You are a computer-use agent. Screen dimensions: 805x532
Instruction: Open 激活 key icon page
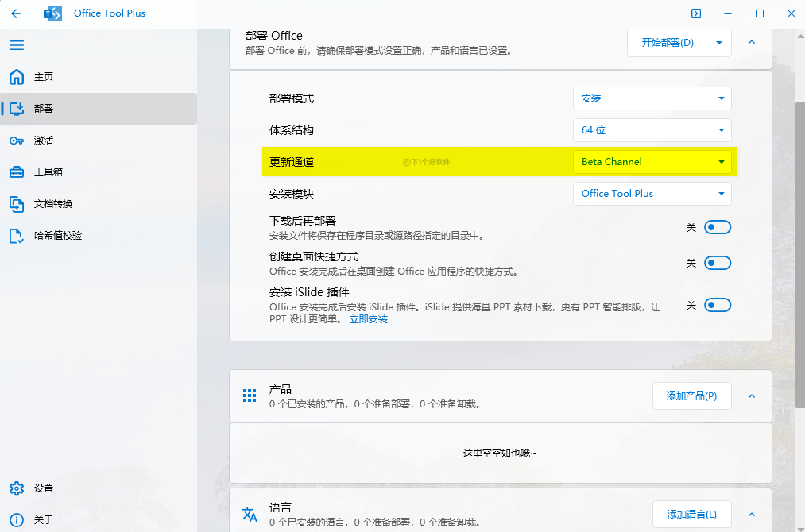(x=17, y=141)
